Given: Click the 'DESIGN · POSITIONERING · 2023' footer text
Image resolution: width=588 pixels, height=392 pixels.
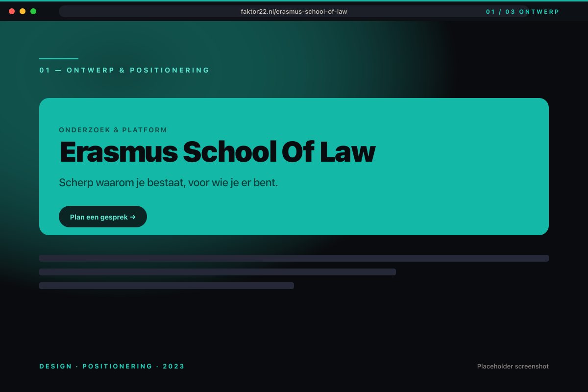Looking at the screenshot, I should click(x=112, y=366).
